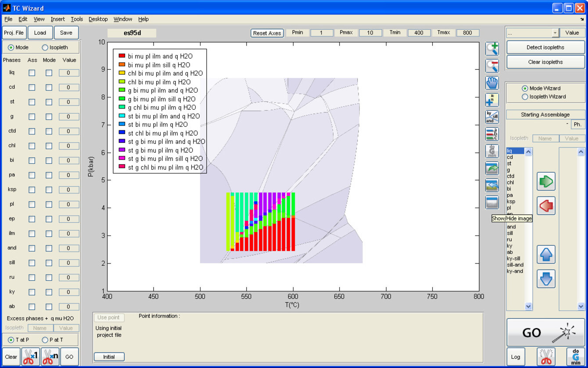Click the red left arrow button
This screenshot has width=588, height=368.
tap(546, 206)
